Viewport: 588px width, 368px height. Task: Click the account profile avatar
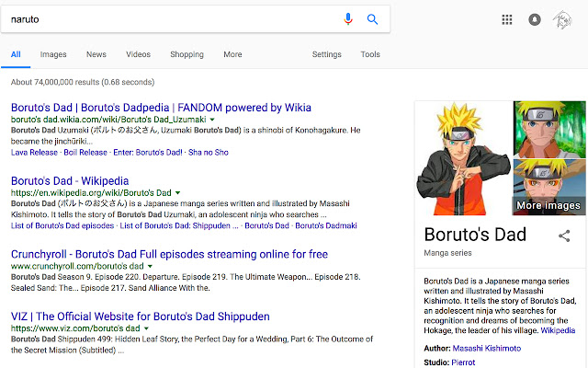(561, 19)
